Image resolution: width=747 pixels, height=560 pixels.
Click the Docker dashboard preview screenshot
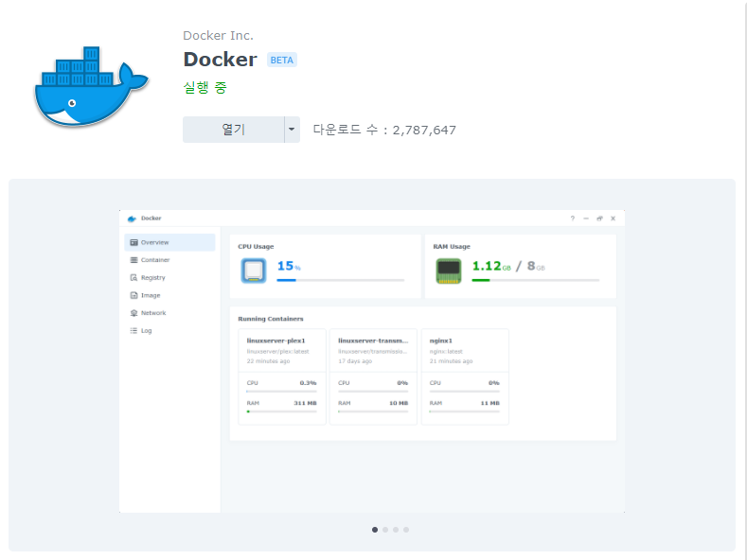(x=371, y=361)
